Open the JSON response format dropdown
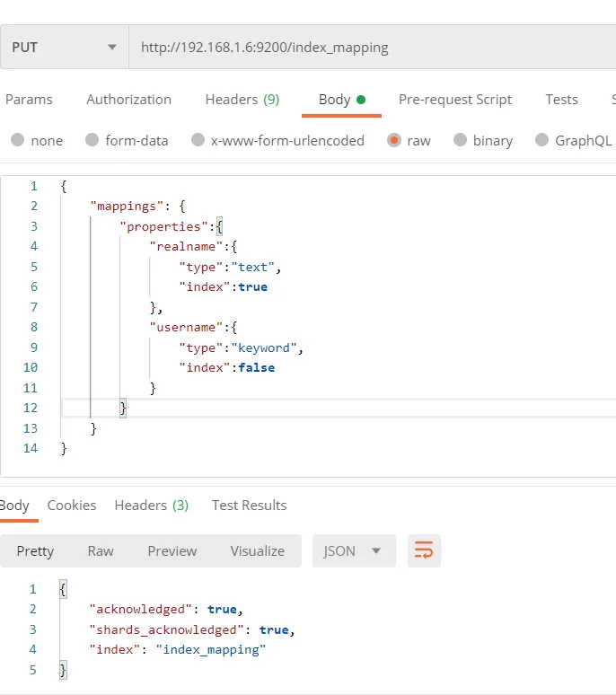Screen dimensions: 616x695 353,550
